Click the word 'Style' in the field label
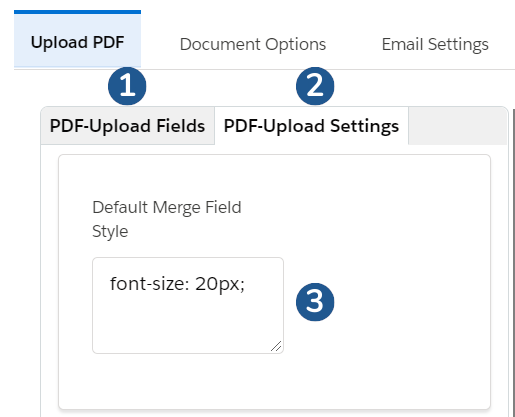The height and width of the screenshot is (417, 515). click(110, 231)
